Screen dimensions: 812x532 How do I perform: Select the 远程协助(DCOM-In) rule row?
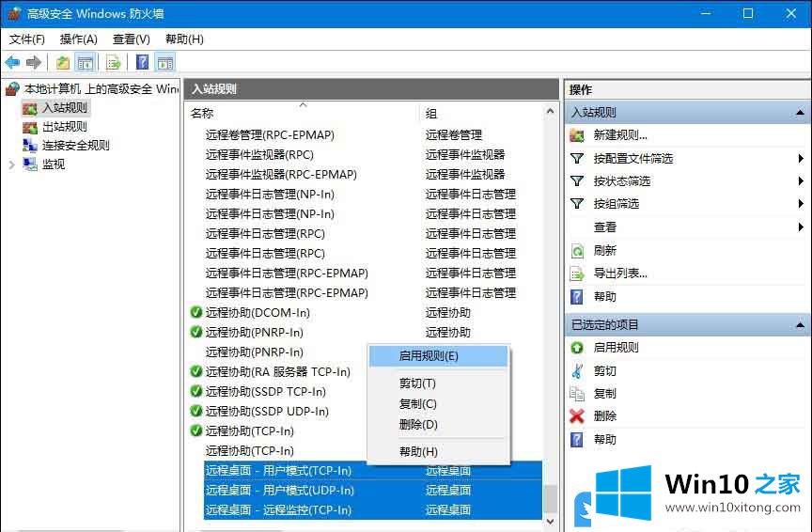pos(258,313)
